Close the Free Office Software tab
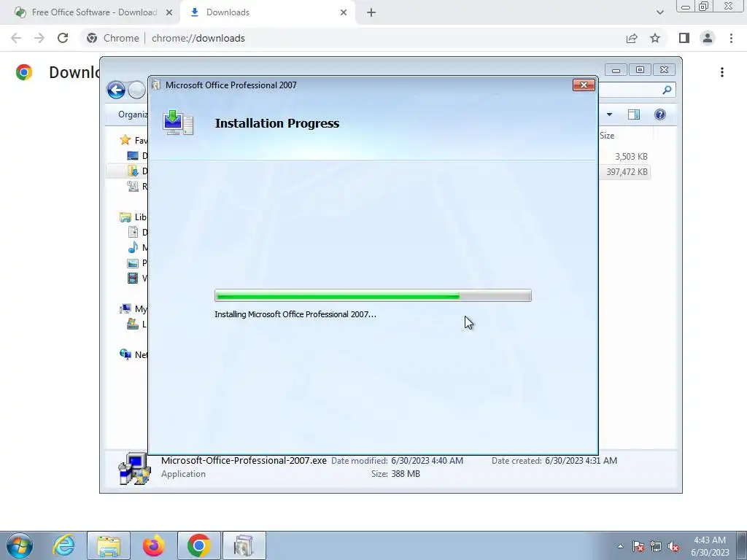 click(169, 12)
